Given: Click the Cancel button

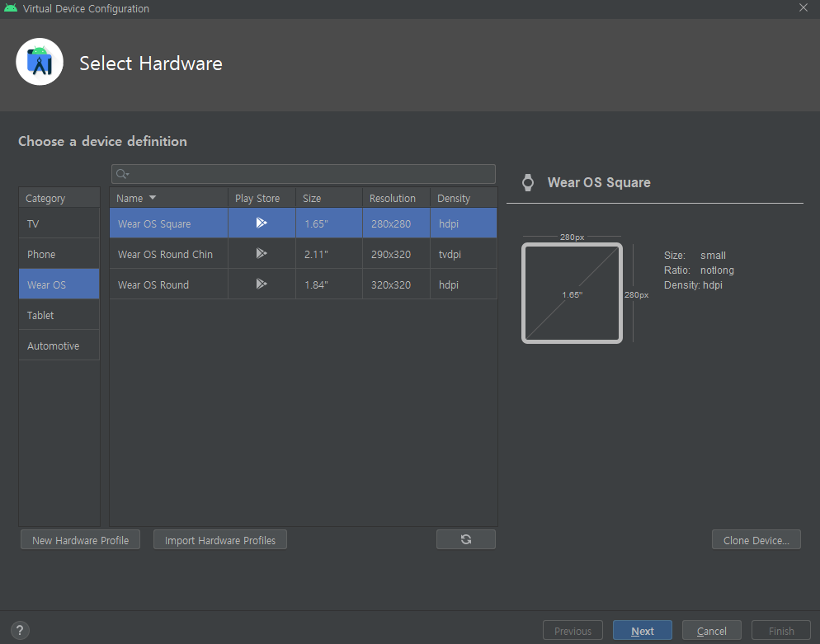Looking at the screenshot, I should pyautogui.click(x=712, y=631).
